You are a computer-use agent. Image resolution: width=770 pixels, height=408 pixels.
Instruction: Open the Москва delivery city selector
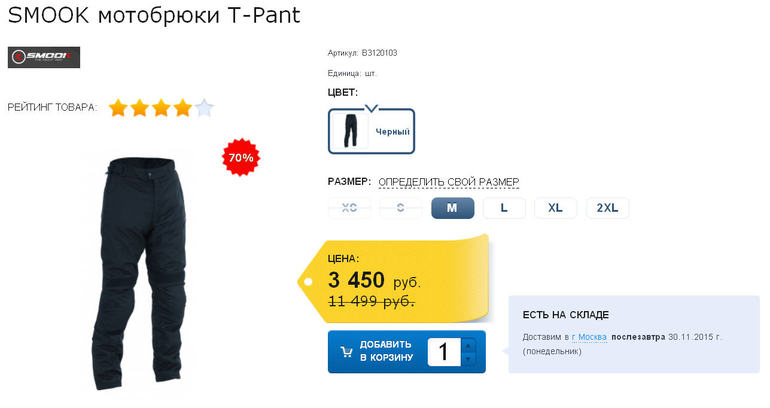tap(589, 337)
